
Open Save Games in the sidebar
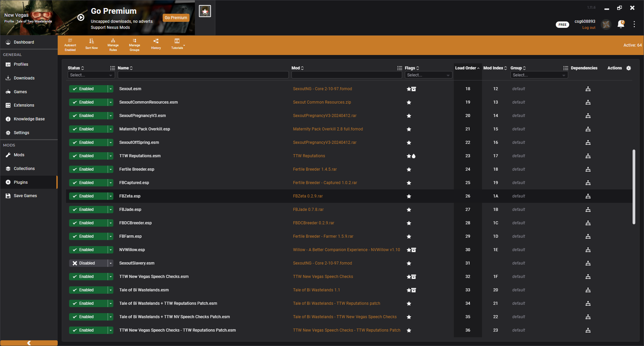pos(29,196)
